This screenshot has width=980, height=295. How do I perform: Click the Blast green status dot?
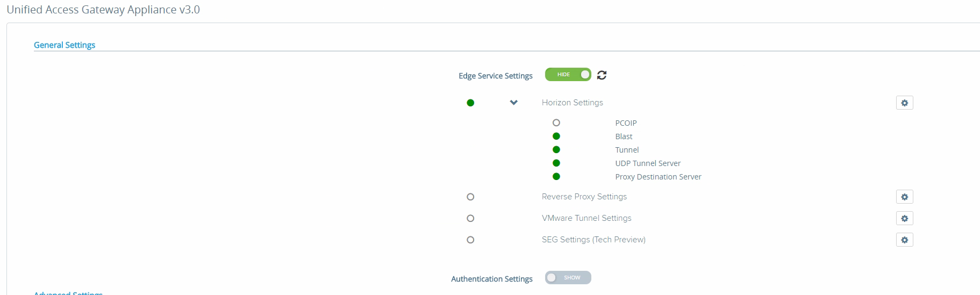(x=556, y=136)
